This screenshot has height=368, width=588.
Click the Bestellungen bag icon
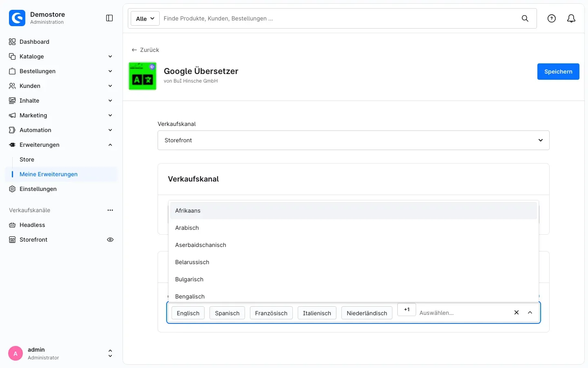click(12, 71)
